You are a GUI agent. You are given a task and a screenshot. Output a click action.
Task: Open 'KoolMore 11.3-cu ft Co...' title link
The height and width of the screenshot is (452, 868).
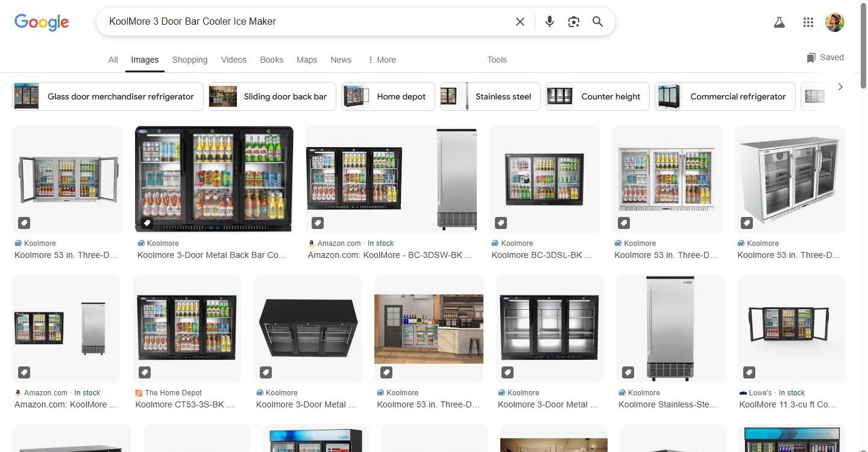[788, 404]
